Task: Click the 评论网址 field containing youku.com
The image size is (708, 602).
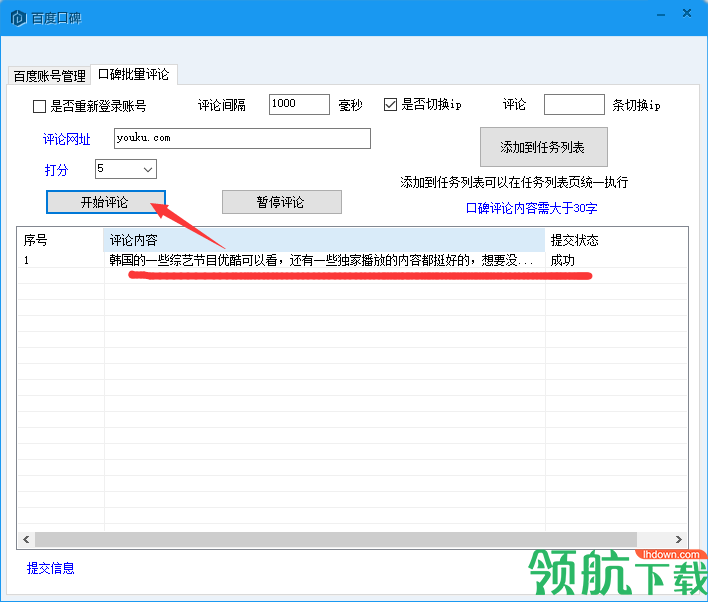Action: [242, 138]
